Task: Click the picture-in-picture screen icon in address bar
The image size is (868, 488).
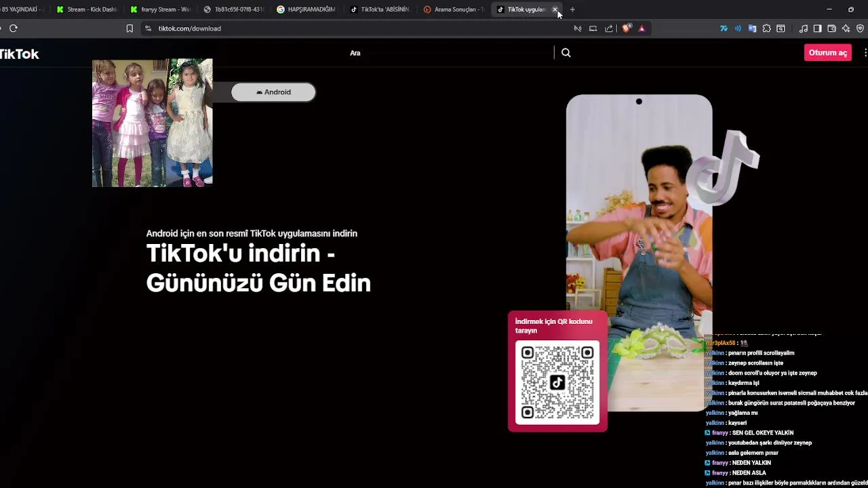Action: coord(593,28)
